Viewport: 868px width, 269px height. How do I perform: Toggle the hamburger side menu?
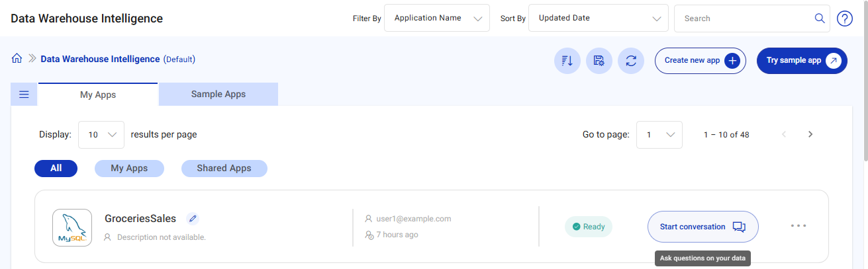pos(24,95)
